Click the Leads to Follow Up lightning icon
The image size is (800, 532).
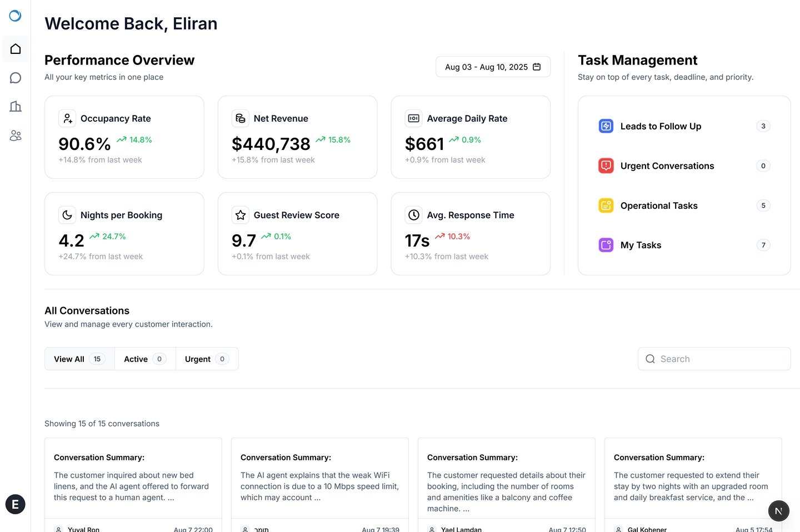pos(606,126)
